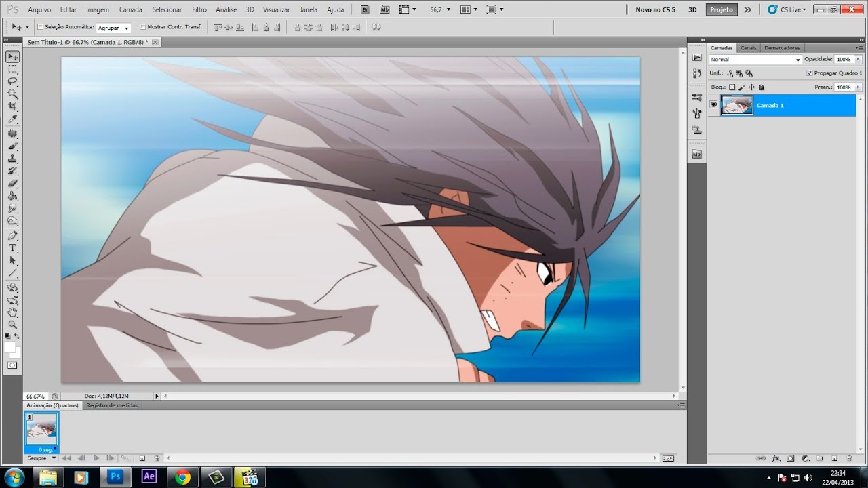Toggle lock position on the layer

[751, 87]
